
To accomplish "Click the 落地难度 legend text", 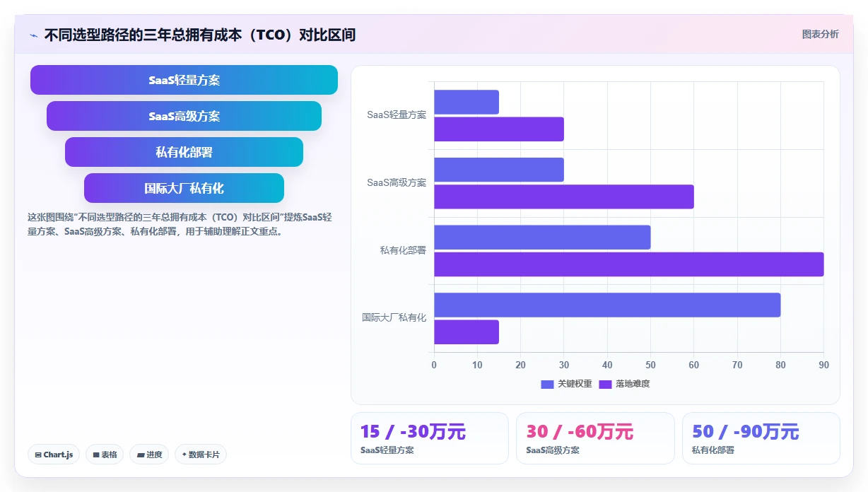I will tap(633, 384).
